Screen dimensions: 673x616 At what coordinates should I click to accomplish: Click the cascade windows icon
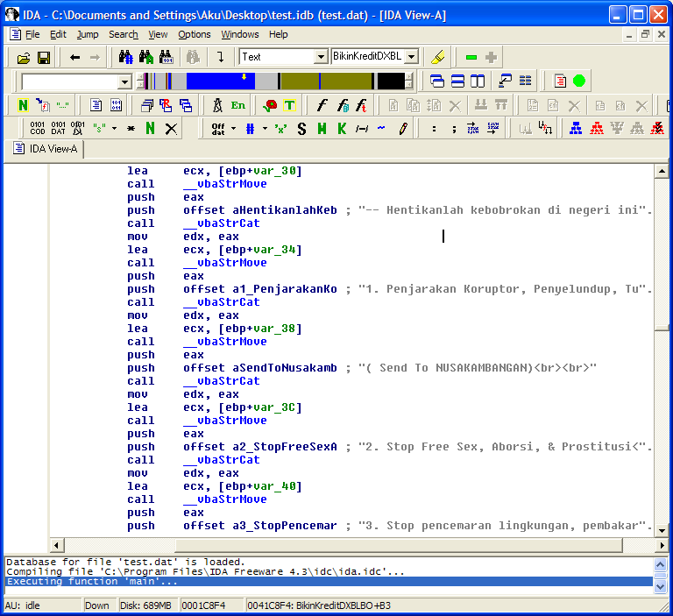(x=437, y=81)
